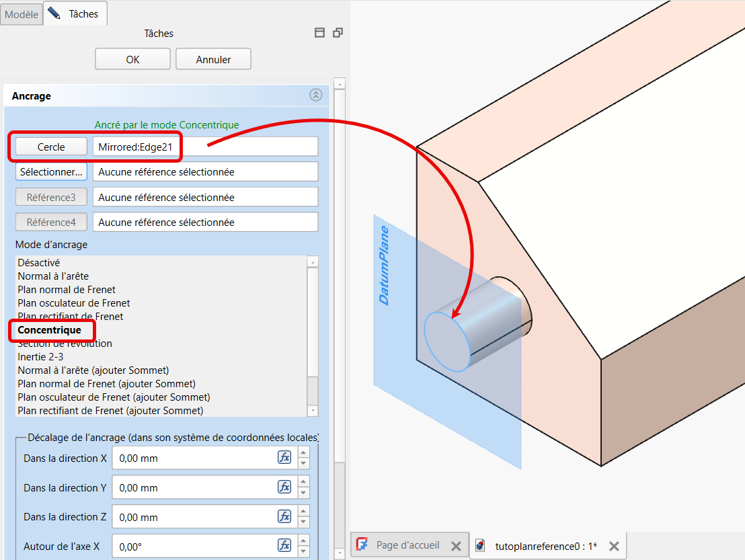Screen dimensions: 745x560
Task: Click the dock window icon in Tâches header
Action: point(320,33)
